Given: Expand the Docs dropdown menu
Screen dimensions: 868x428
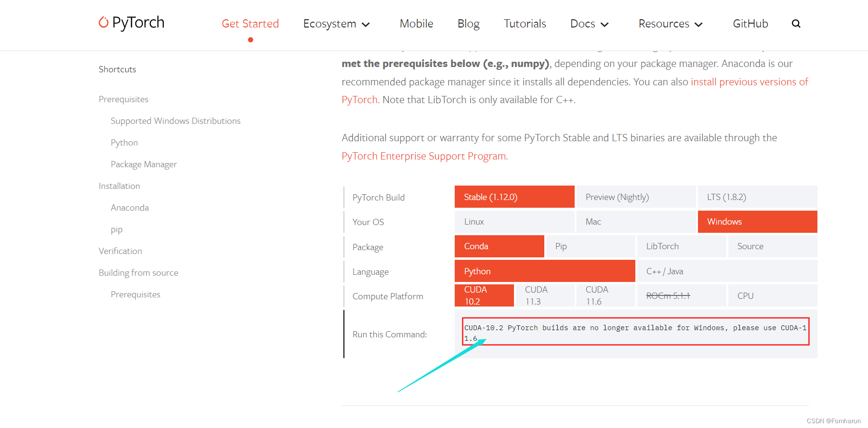Looking at the screenshot, I should point(589,24).
